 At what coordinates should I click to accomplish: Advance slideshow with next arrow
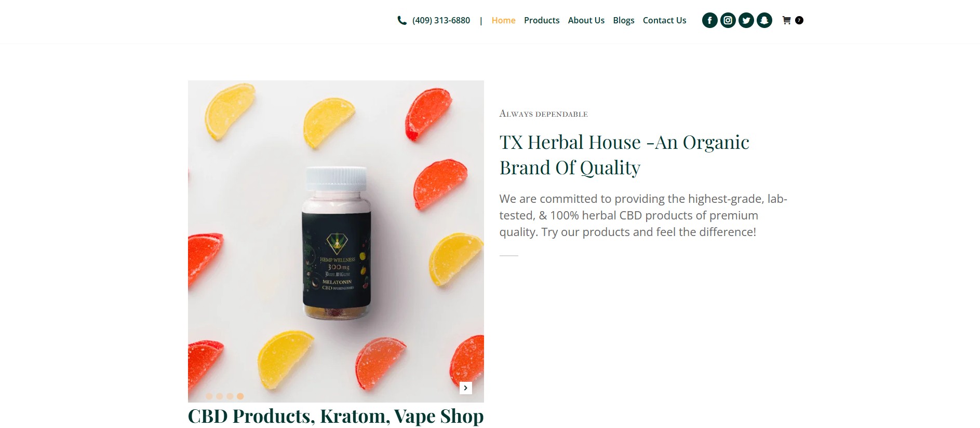point(465,388)
